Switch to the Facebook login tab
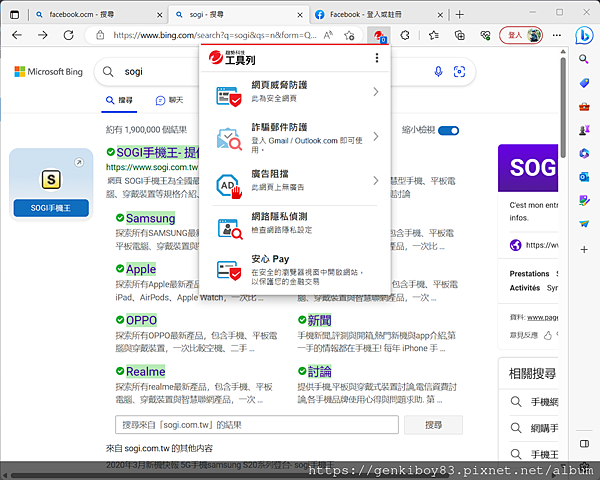Screen dimensions: 600x480 pyautogui.click(x=379, y=15)
